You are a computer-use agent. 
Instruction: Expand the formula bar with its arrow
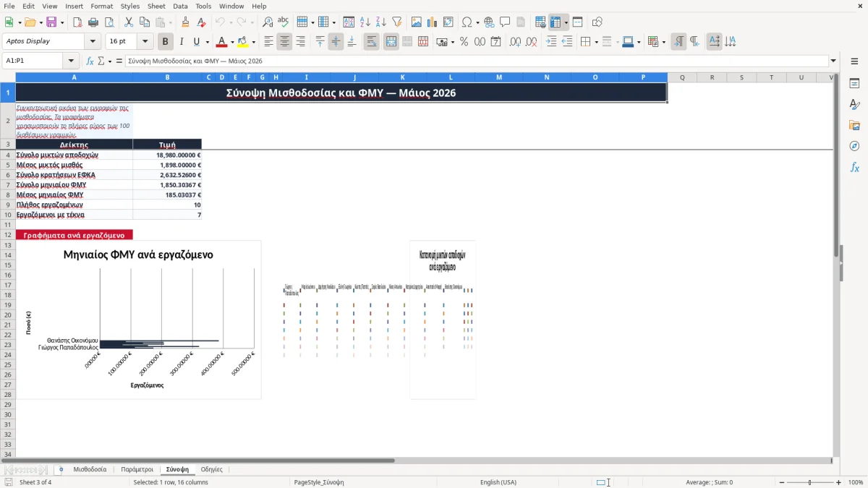pyautogui.click(x=833, y=61)
